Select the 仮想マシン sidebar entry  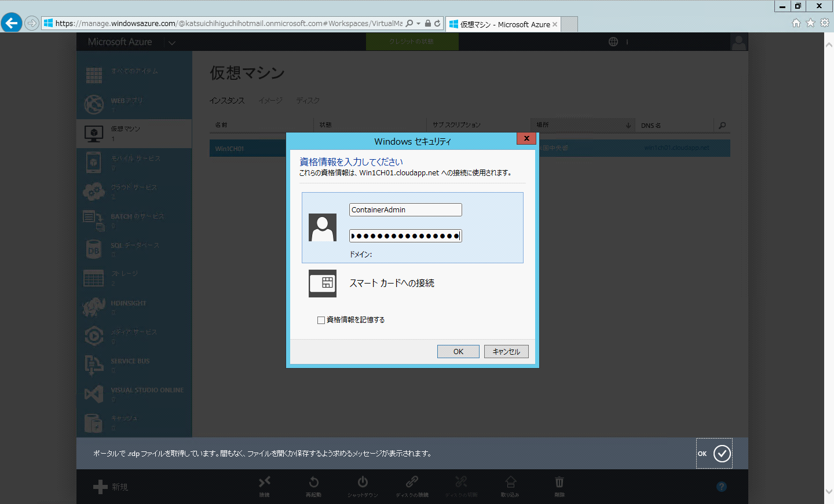pos(134,134)
